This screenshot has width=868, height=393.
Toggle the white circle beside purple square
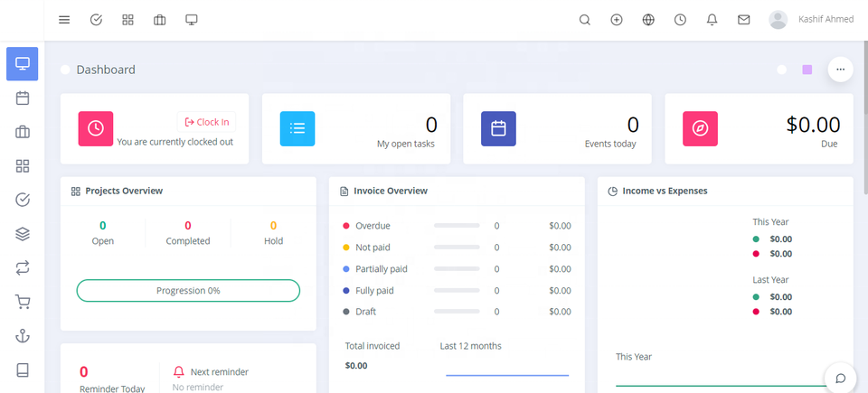pyautogui.click(x=781, y=70)
